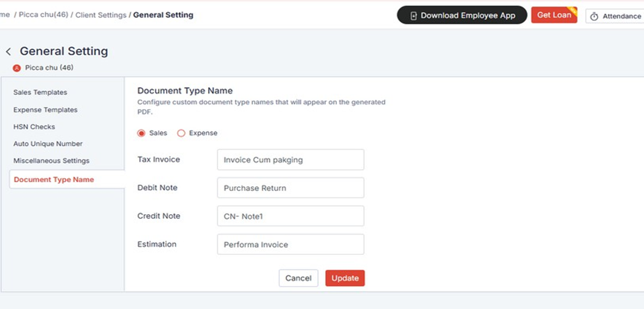Click the Picca chu(46) breadcrumb link
Viewport: 644px width, 309px height.
click(43, 15)
